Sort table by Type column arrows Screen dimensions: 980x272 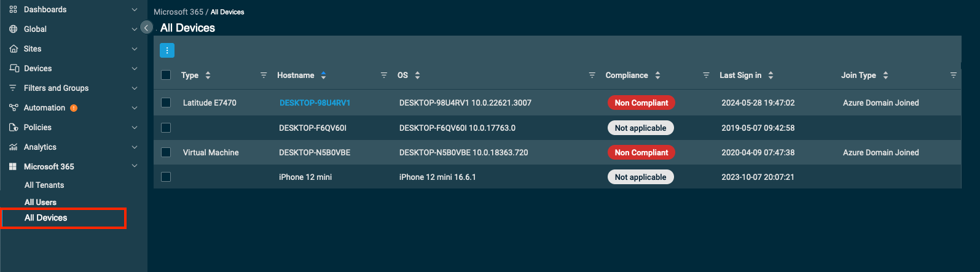tap(208, 76)
